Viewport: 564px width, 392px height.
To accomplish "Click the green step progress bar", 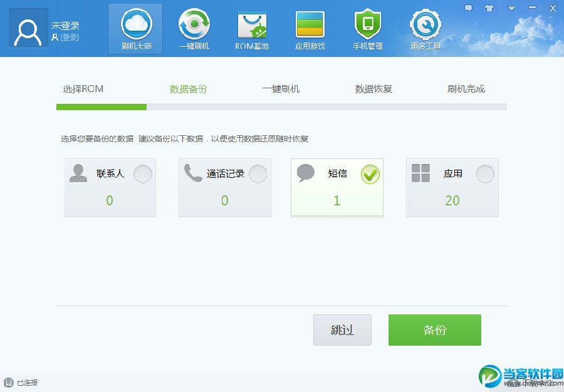I will [102, 106].
